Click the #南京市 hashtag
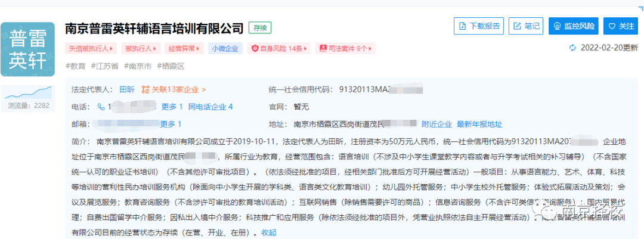The image size is (644, 239). click(x=138, y=66)
